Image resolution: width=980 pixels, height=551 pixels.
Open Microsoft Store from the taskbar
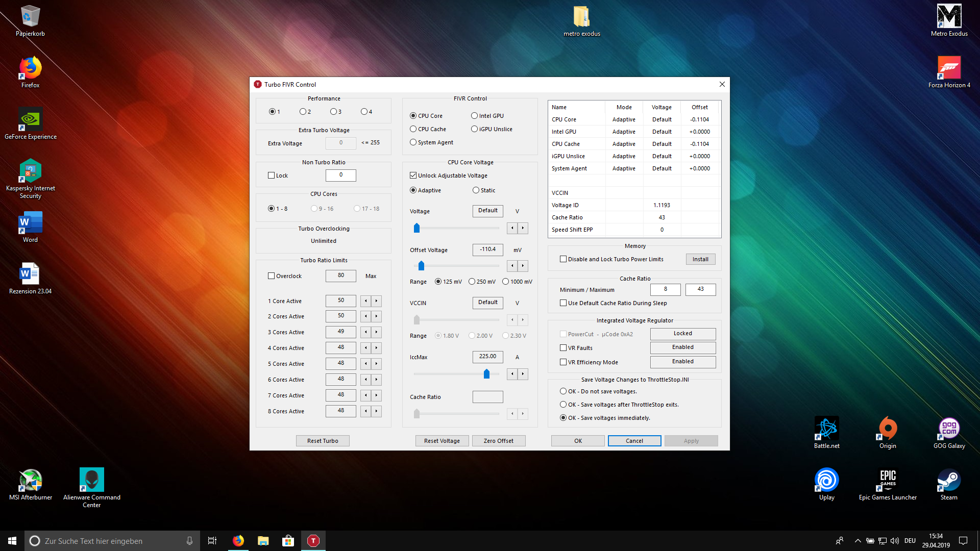click(288, 541)
